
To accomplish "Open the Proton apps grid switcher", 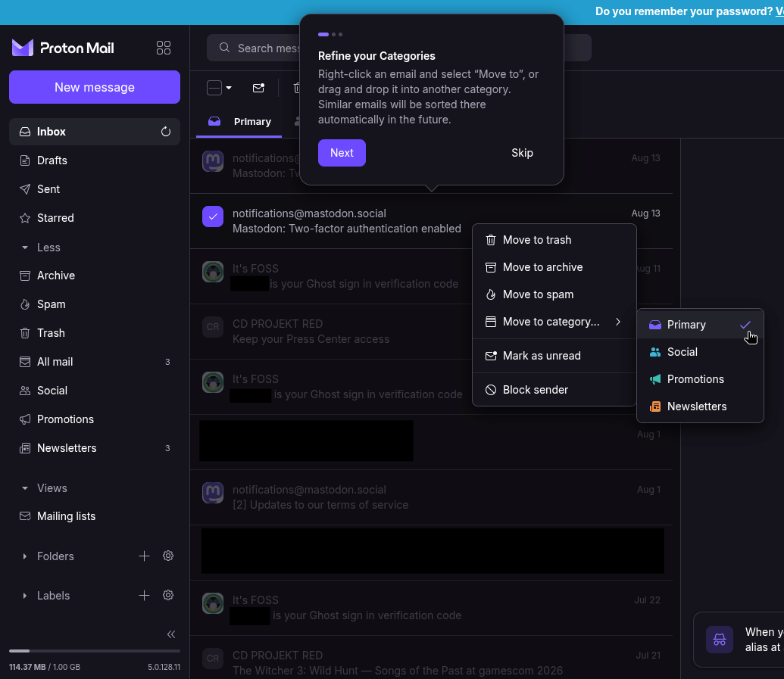I will coord(164,48).
